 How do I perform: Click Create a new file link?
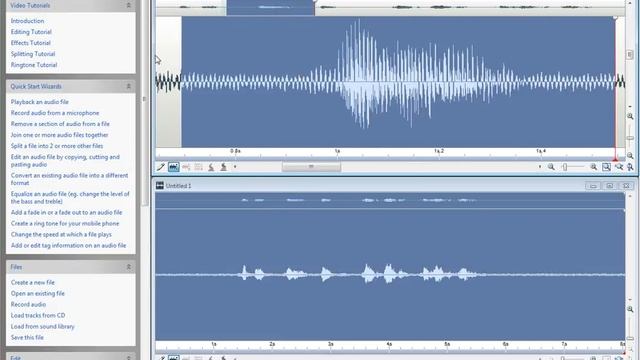tap(33, 282)
